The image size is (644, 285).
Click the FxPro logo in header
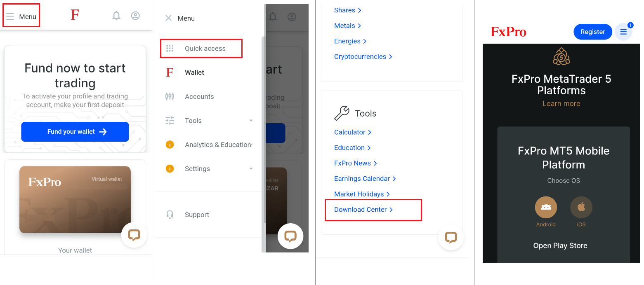coord(508,32)
